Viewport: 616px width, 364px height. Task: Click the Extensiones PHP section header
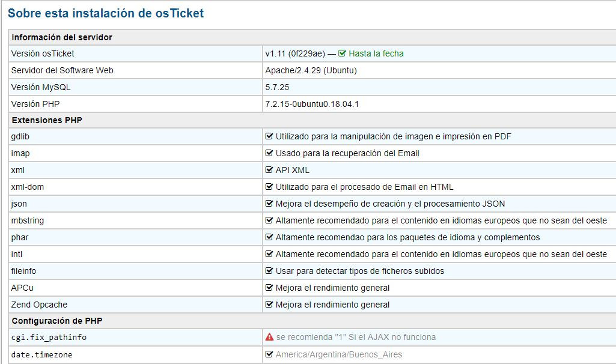47,120
